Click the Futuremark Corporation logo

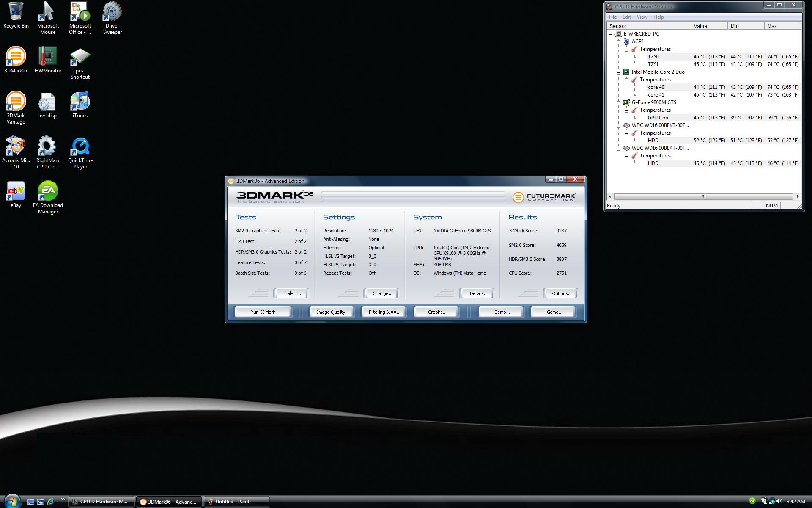[544, 197]
